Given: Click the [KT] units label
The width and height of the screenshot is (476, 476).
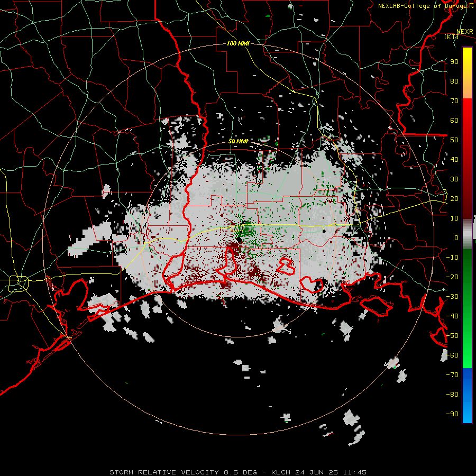Looking at the screenshot, I should click(452, 36).
